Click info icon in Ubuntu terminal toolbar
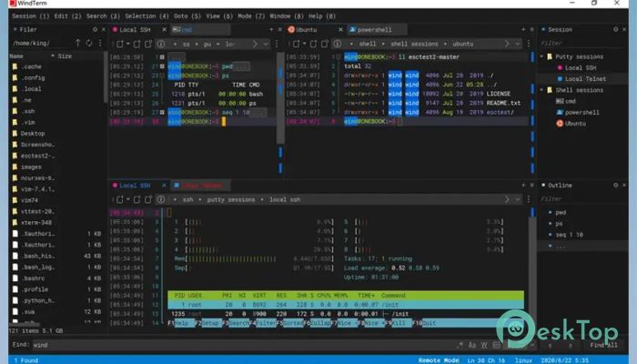Viewport: 637px width, 364px height. click(338, 44)
